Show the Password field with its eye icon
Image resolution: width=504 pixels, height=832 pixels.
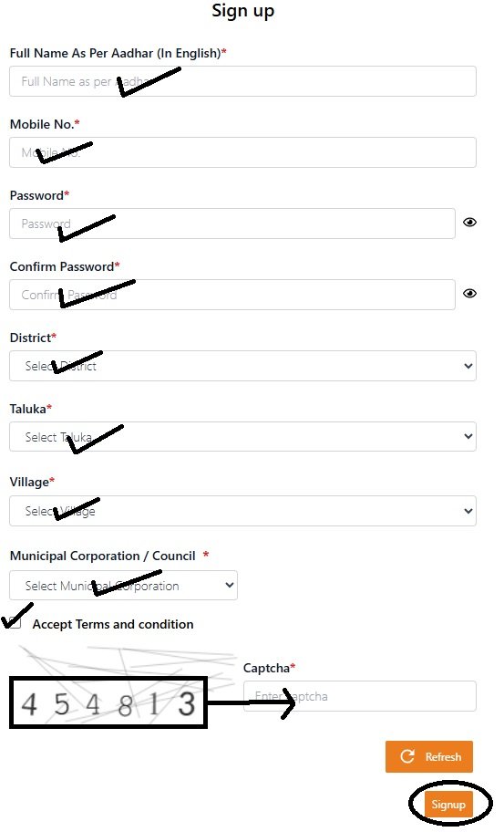[469, 223]
